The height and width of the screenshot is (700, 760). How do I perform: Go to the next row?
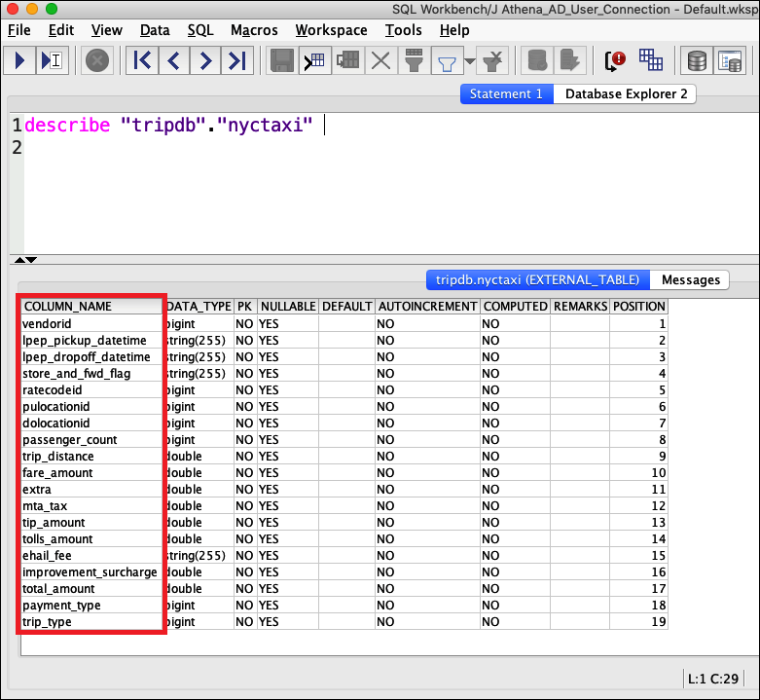click(204, 61)
